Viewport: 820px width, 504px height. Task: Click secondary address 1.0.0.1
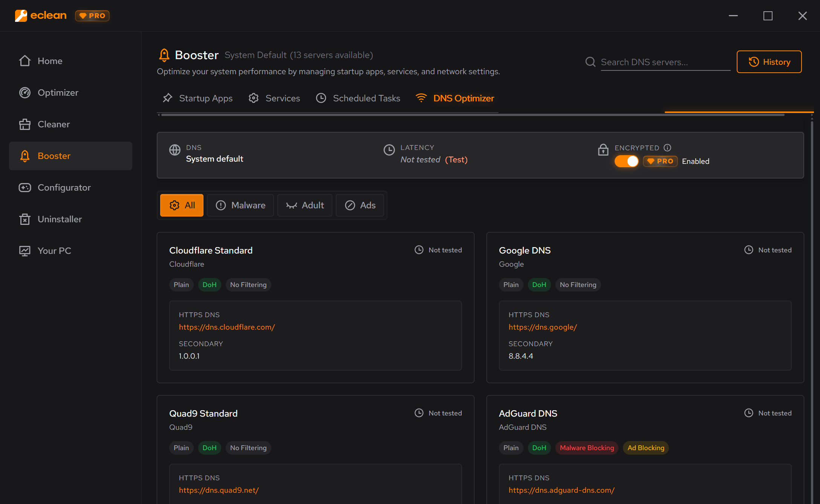pos(189,356)
